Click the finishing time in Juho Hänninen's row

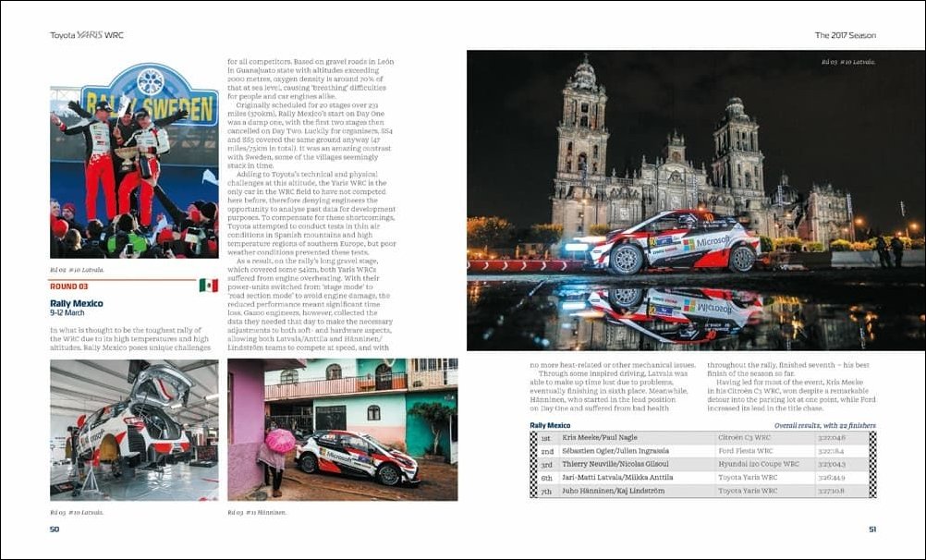coord(831,491)
